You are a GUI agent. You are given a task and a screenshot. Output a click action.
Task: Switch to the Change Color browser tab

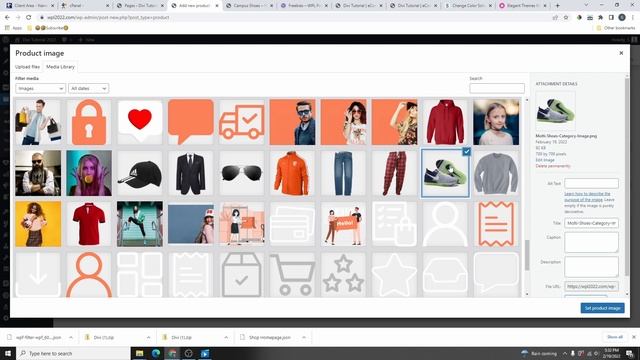(x=468, y=6)
